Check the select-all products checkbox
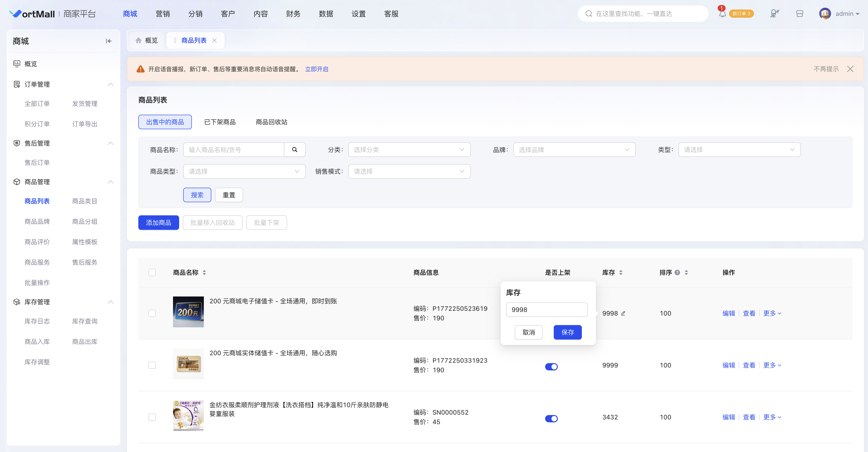This screenshot has height=452, width=868. coord(152,272)
